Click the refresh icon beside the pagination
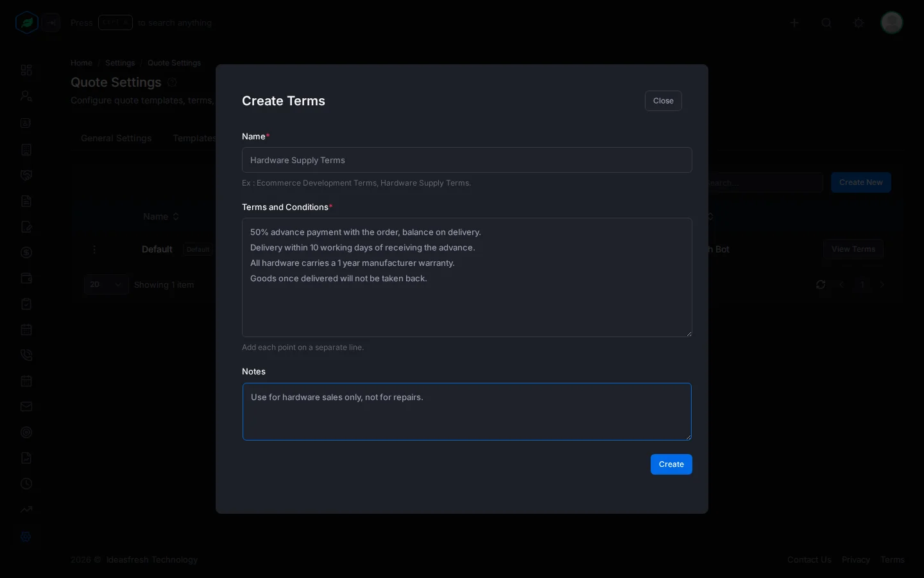Screen dimensions: 924x578 [821, 285]
